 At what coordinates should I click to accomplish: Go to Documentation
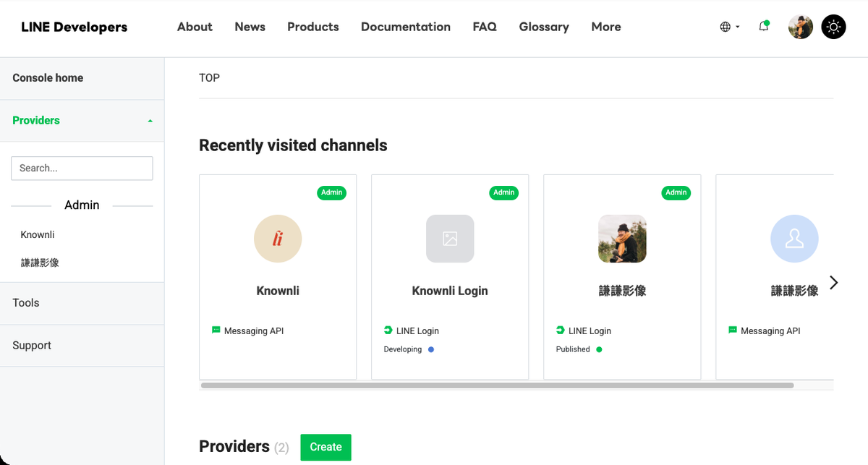click(x=405, y=27)
